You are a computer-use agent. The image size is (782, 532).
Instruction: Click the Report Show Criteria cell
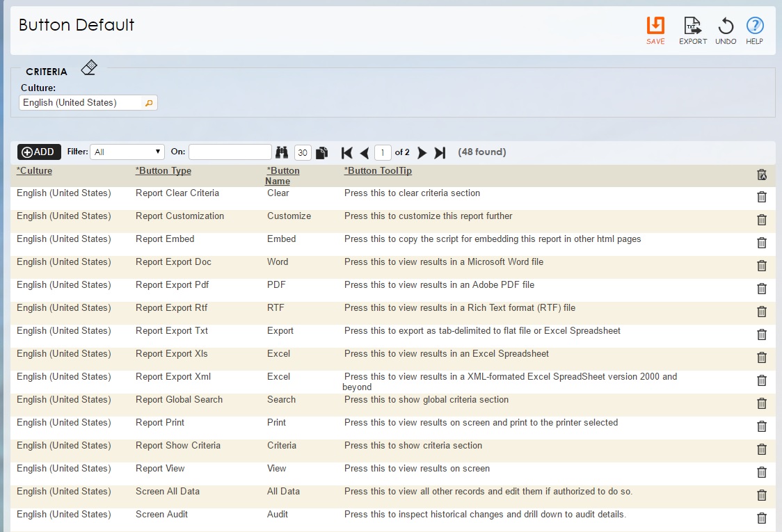click(178, 445)
